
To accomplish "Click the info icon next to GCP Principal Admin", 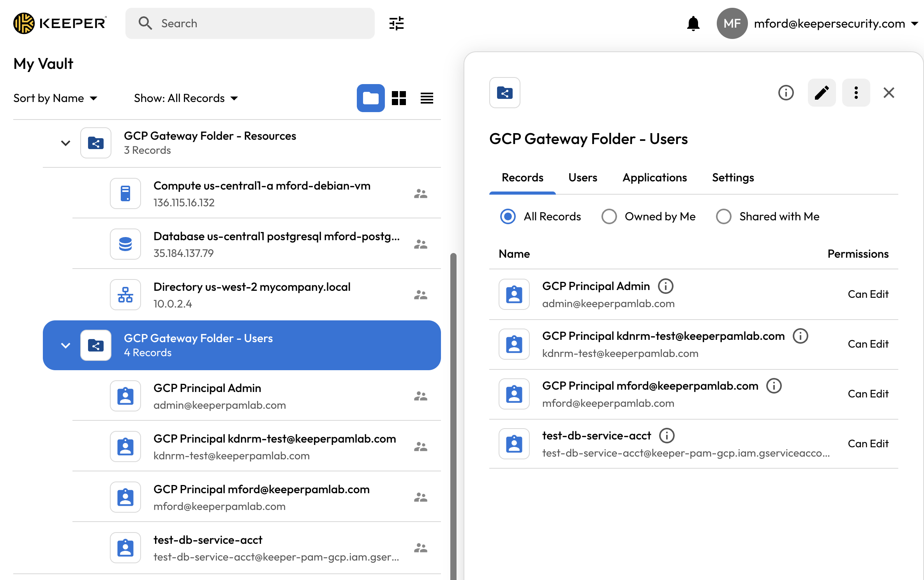I will click(x=666, y=286).
